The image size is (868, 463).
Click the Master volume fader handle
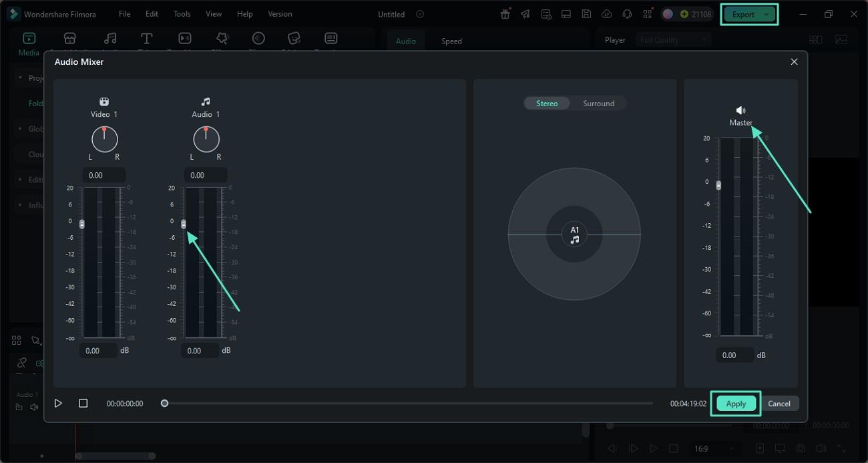[718, 185]
